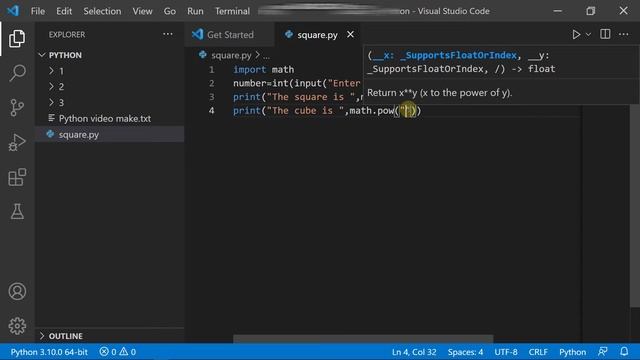Open the Run and Debug view

[x=17, y=142]
